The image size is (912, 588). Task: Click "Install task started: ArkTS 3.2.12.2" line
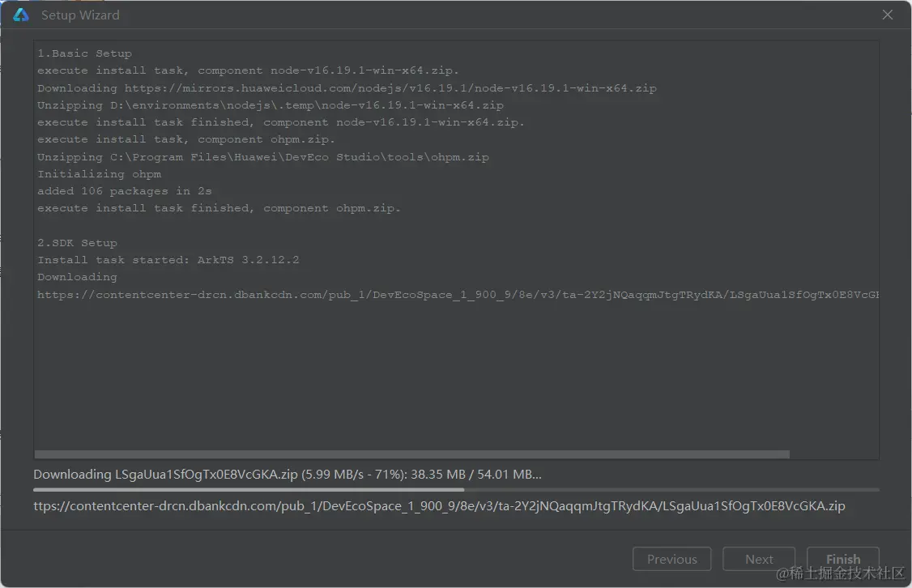(x=168, y=260)
